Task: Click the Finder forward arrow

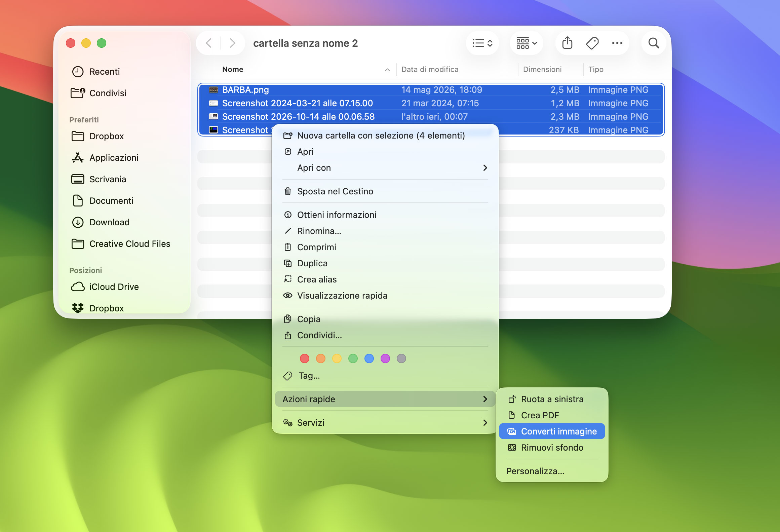Action: [232, 43]
